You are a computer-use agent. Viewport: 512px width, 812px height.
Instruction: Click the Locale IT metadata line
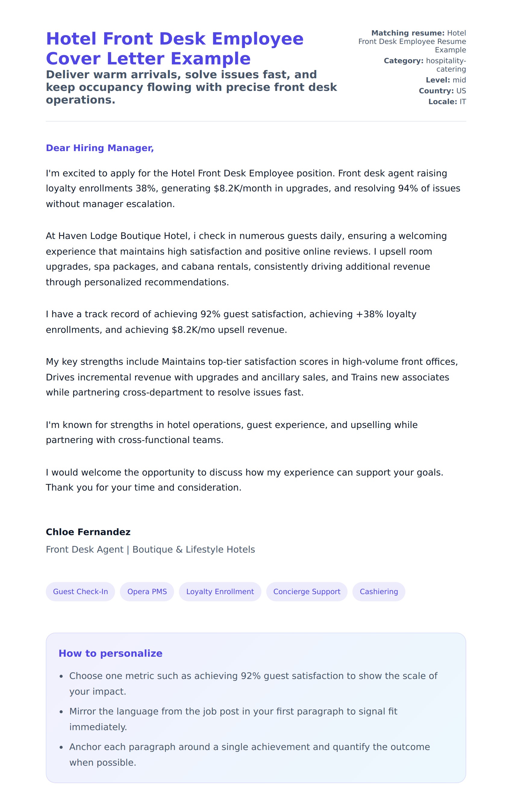pyautogui.click(x=447, y=101)
